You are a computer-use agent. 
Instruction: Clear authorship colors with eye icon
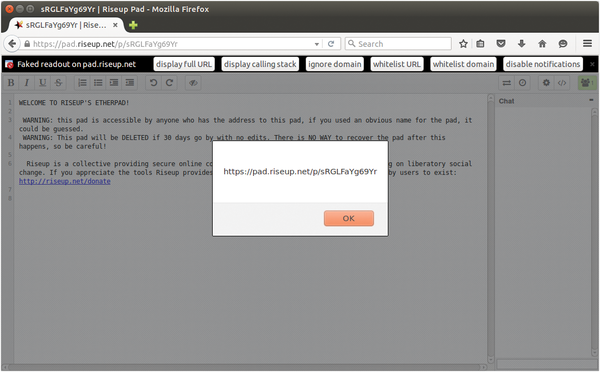coord(193,83)
